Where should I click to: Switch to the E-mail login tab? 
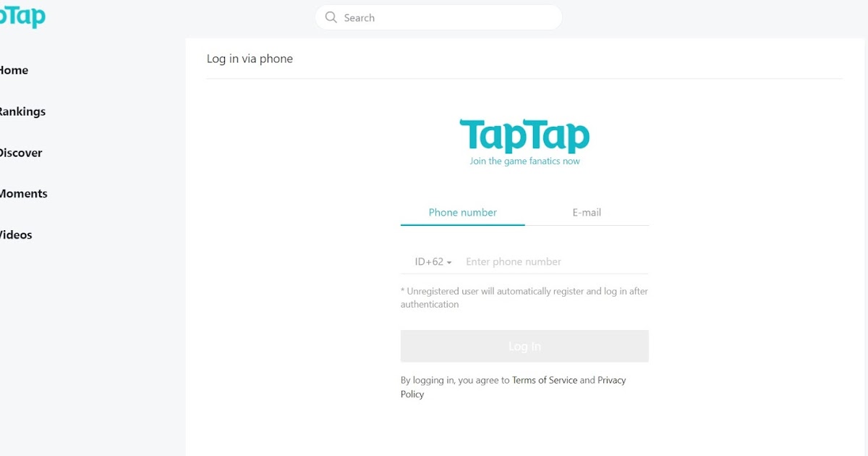(x=587, y=212)
